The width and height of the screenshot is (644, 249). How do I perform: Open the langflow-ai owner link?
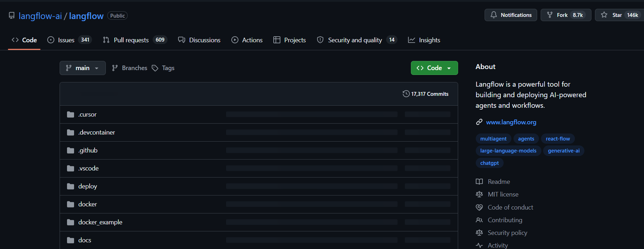(40, 16)
